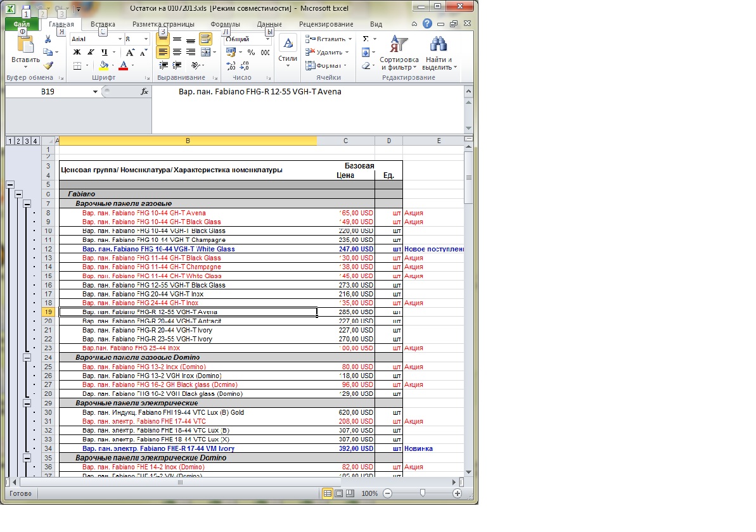The image size is (756, 532).
Task: Apply accounting currency number format
Action: (231, 52)
